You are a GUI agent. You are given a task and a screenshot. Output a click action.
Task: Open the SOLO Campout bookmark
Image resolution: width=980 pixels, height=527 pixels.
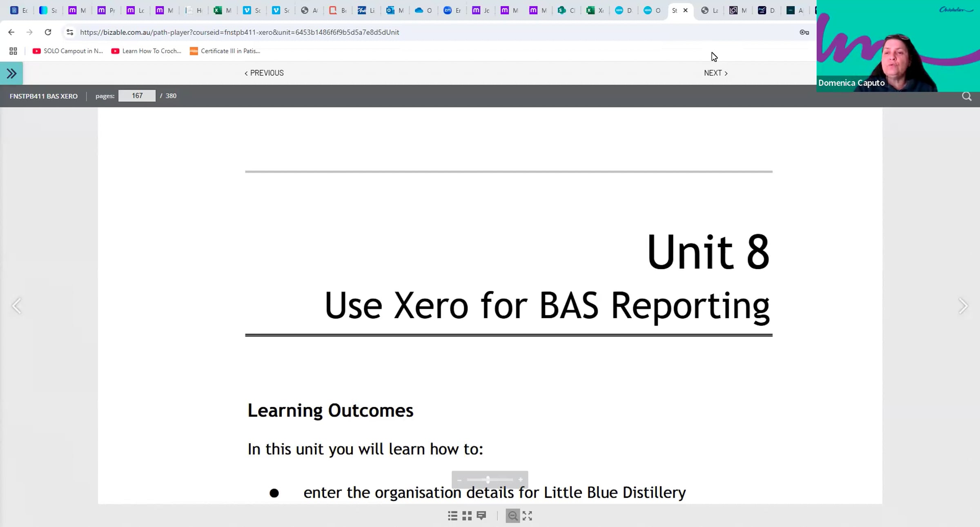tap(68, 51)
